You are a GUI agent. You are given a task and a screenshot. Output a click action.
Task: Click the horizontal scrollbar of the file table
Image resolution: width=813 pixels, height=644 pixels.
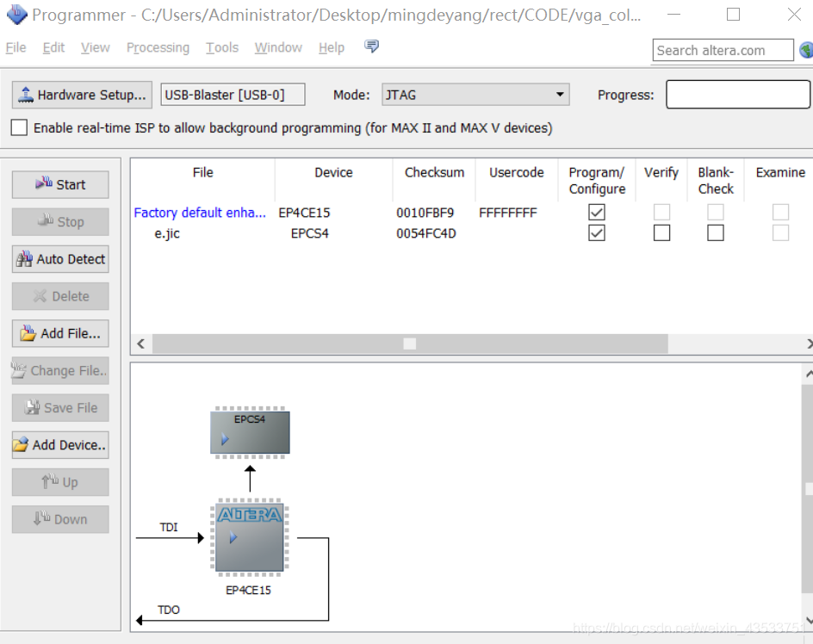410,344
